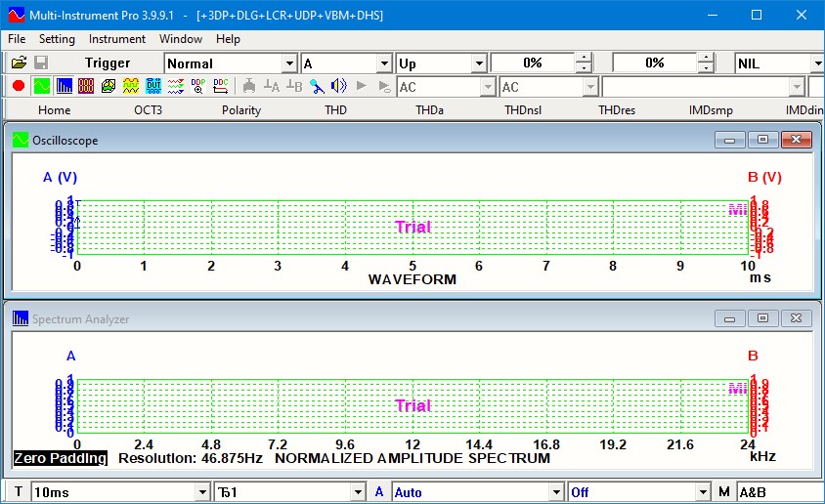The height and width of the screenshot is (504, 825).
Task: Open the DUT Device Test Plan icon
Action: coord(153,86)
